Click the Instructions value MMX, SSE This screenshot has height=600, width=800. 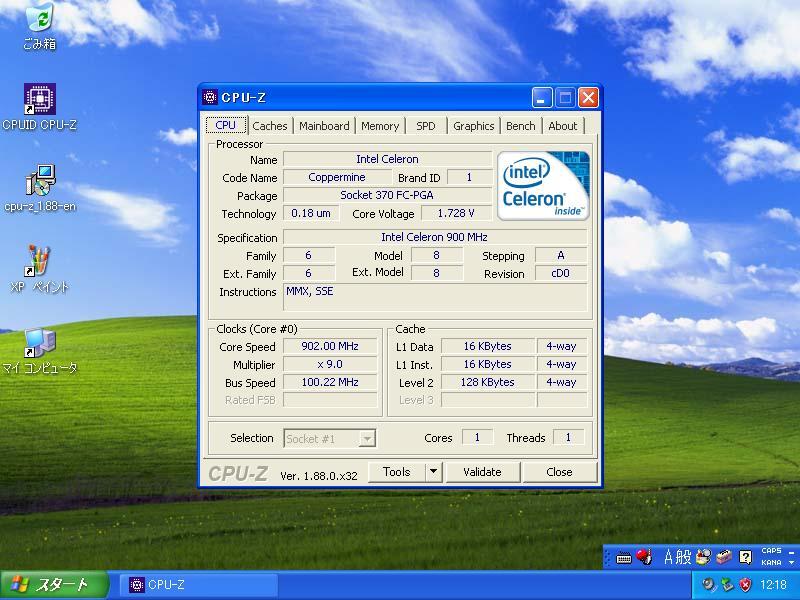[435, 297]
